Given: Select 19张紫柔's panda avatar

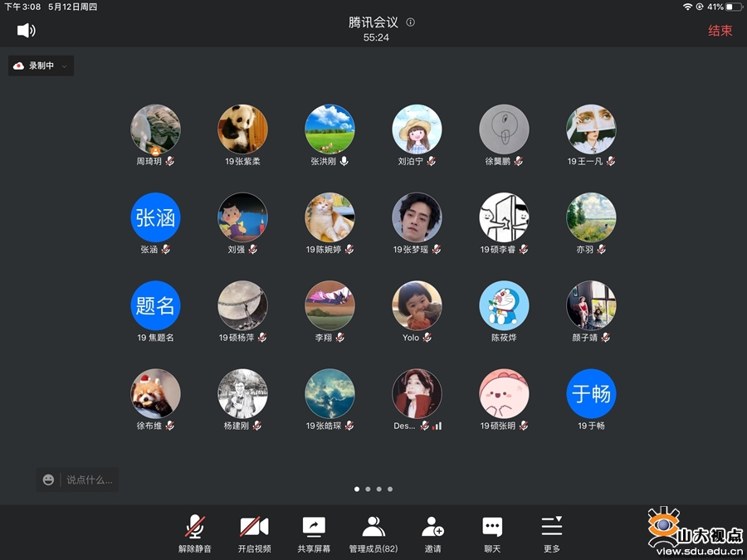Looking at the screenshot, I should tap(242, 129).
